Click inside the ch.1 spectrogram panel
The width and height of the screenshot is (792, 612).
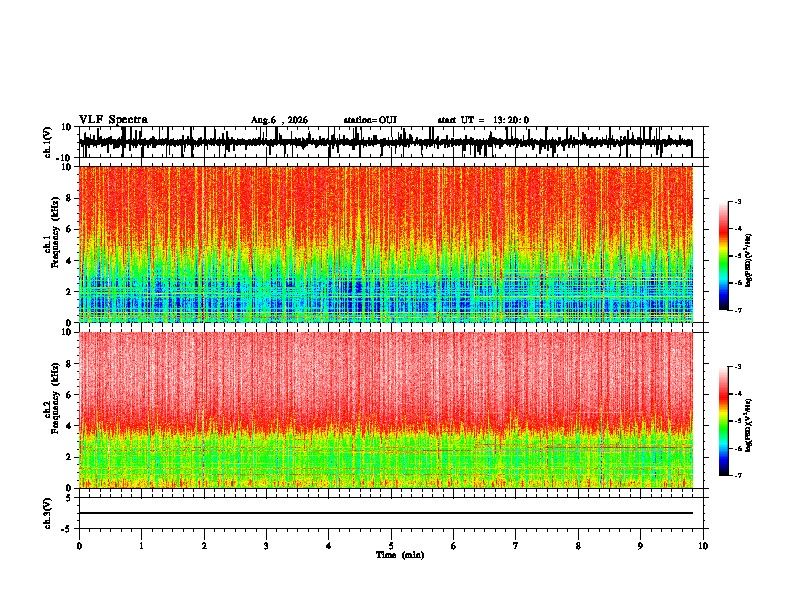(x=386, y=244)
